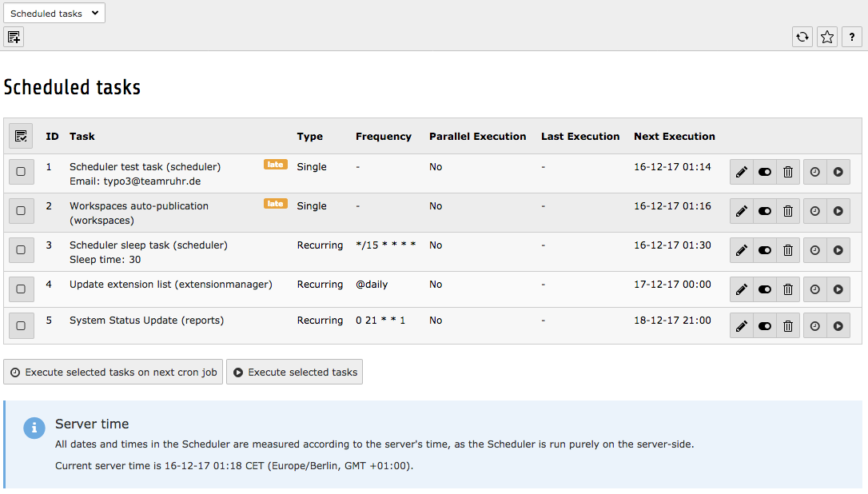
Task: Schedule Update extension list on next cron run
Action: point(814,289)
